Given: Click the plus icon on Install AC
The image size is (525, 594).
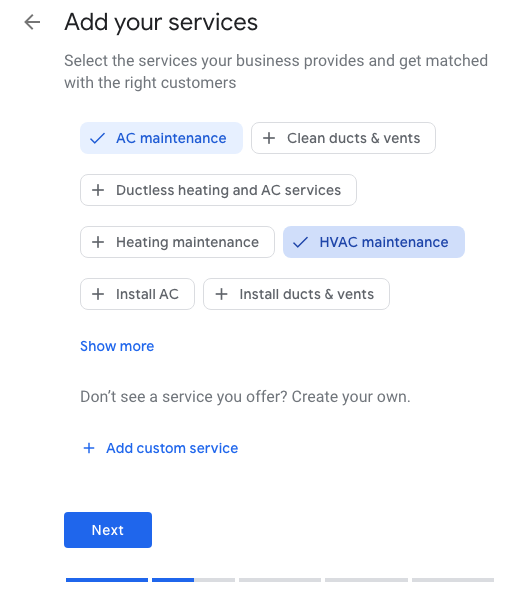Looking at the screenshot, I should [98, 294].
